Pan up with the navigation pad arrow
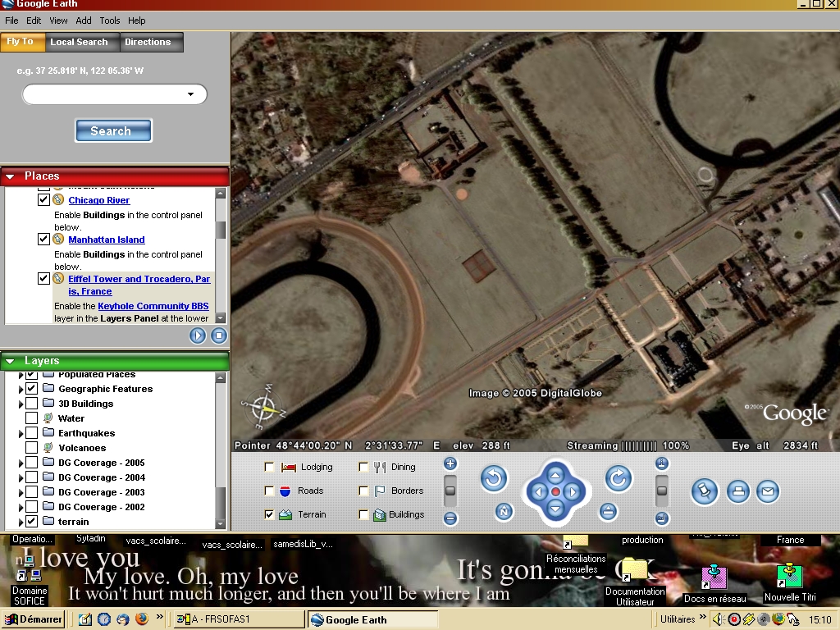This screenshot has height=630, width=840. 555,475
